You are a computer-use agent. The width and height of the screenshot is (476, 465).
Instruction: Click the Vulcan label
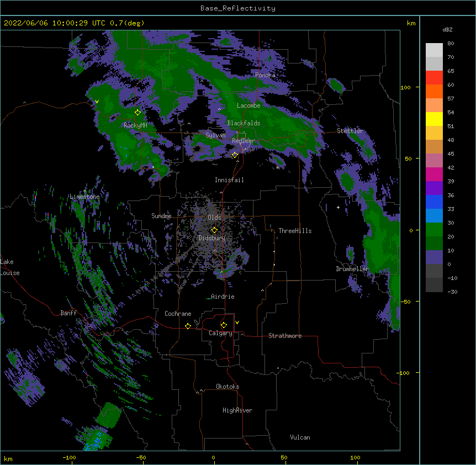[x=300, y=437]
